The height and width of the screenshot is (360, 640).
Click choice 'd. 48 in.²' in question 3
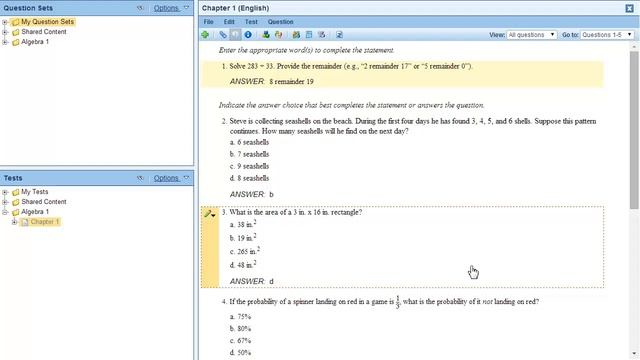tap(243, 264)
